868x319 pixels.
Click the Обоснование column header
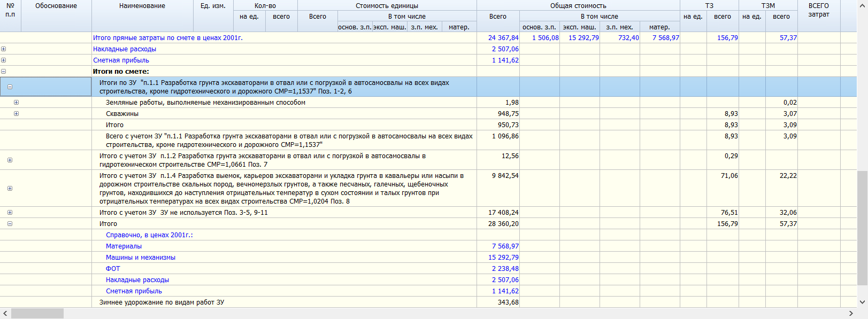56,6
